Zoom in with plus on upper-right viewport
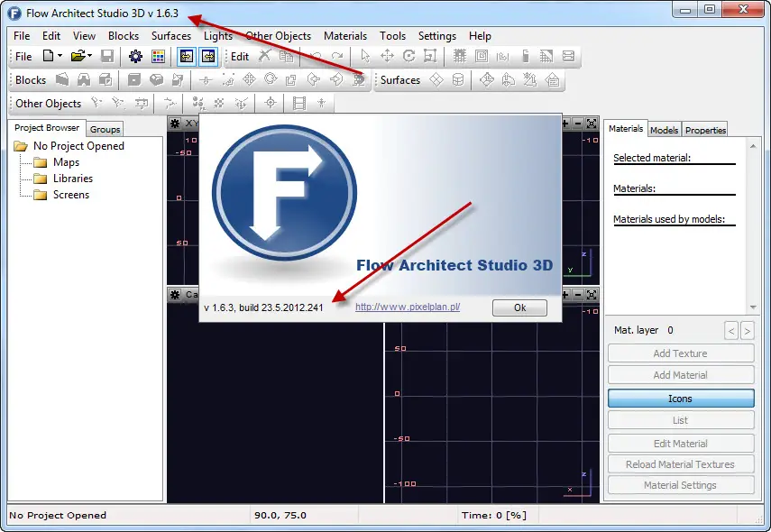The height and width of the screenshot is (532, 771). pos(566,124)
